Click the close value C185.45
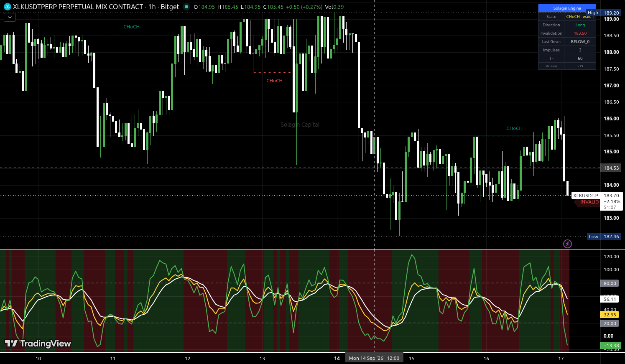Image resolution: width=625 pixels, height=364 pixels. click(273, 7)
